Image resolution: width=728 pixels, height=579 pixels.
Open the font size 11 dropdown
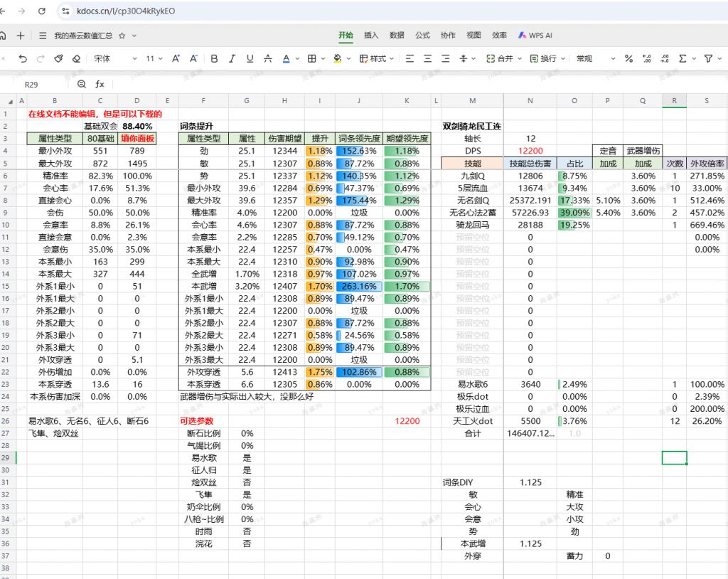[154, 59]
